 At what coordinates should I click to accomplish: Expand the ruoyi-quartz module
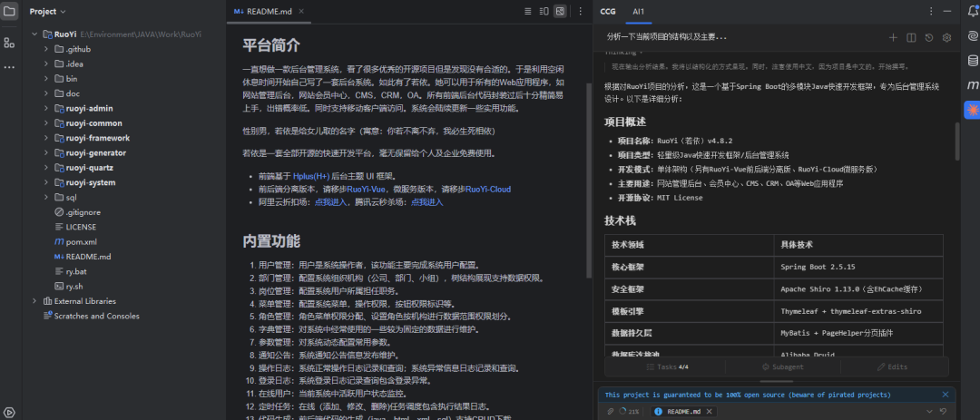[x=46, y=168]
